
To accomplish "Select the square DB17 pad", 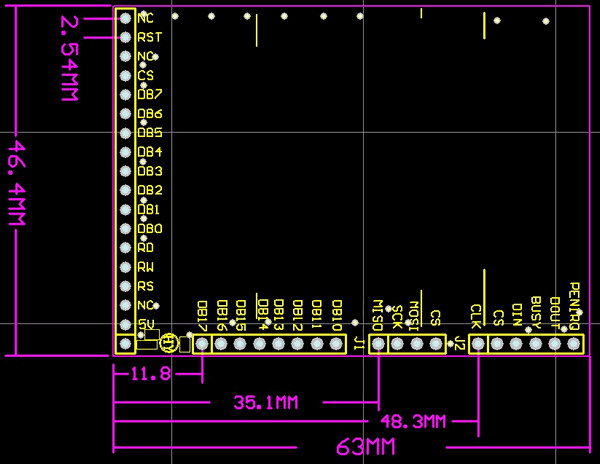I will coord(202,344).
